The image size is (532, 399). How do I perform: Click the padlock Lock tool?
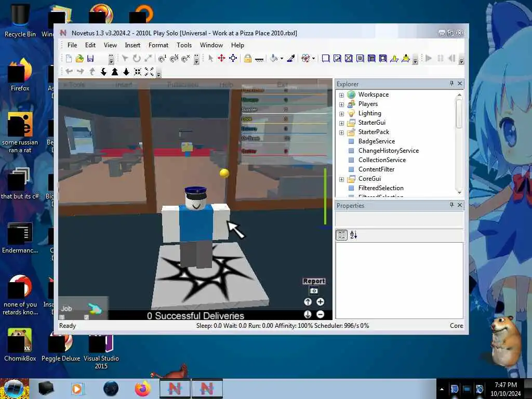(248, 58)
